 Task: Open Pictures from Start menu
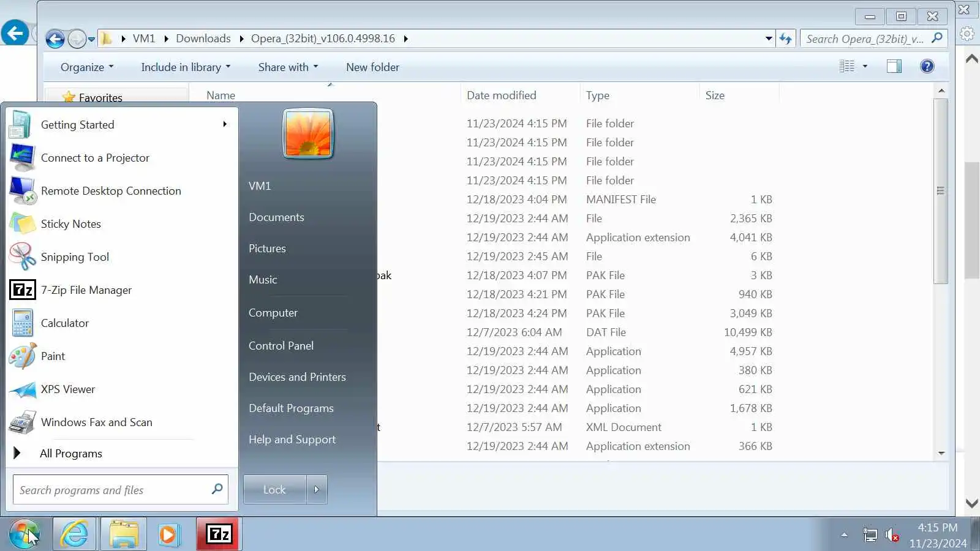tap(267, 249)
